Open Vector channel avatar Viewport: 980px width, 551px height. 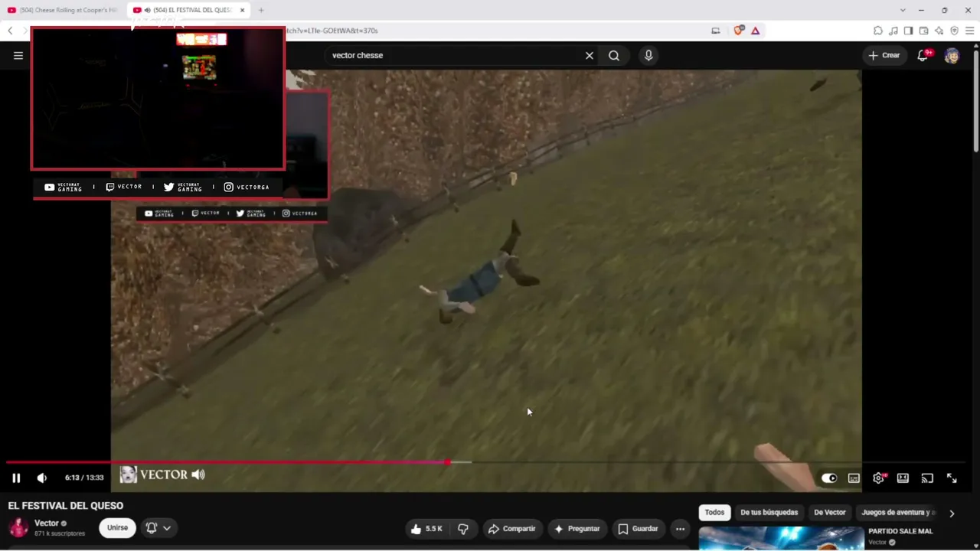[x=18, y=527]
